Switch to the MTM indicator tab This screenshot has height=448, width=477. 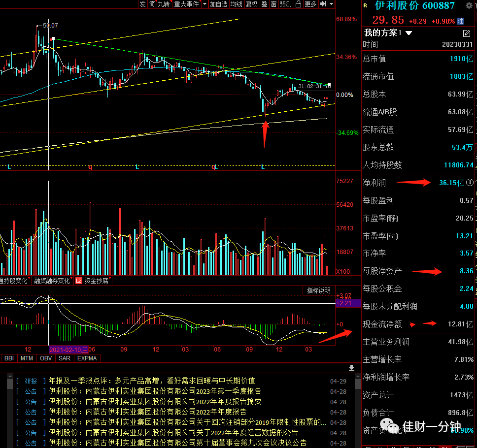click(27, 358)
